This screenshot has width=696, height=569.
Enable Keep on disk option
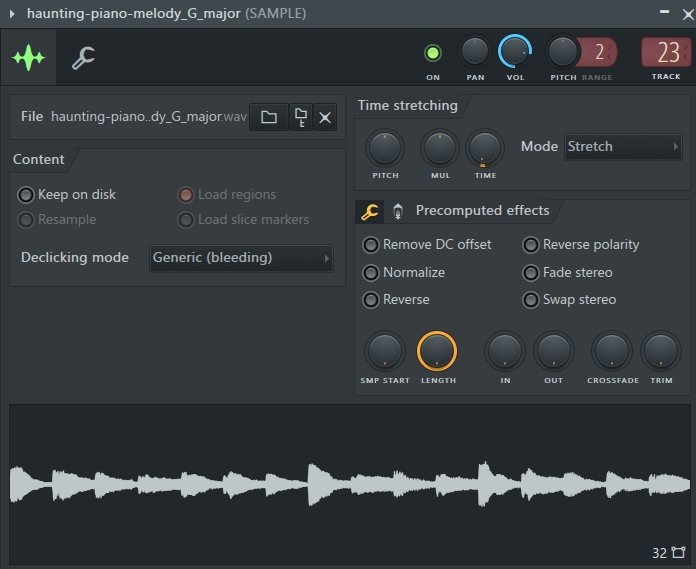67,194
